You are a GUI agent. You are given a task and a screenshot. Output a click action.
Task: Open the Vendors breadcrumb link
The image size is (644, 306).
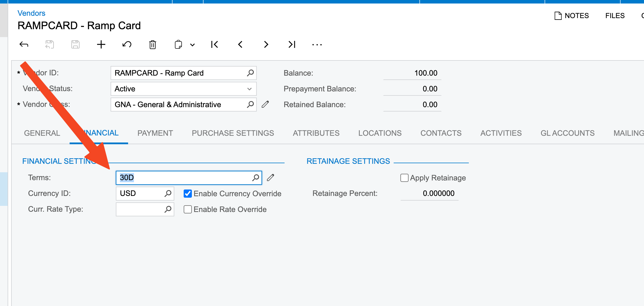(x=31, y=13)
